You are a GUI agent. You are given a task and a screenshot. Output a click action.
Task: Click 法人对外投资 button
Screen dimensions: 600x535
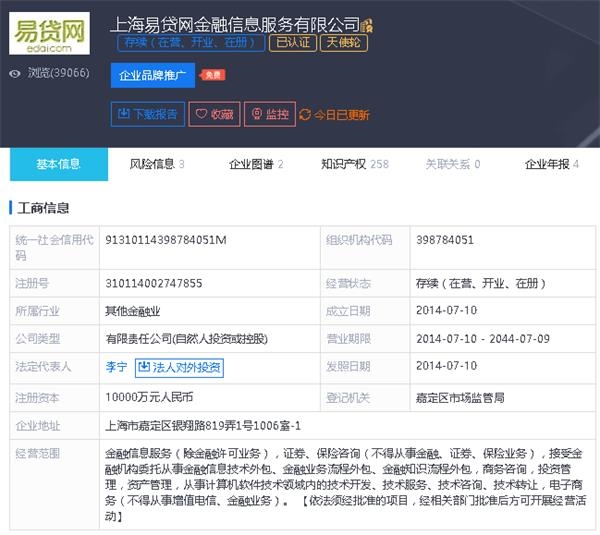coord(179,367)
